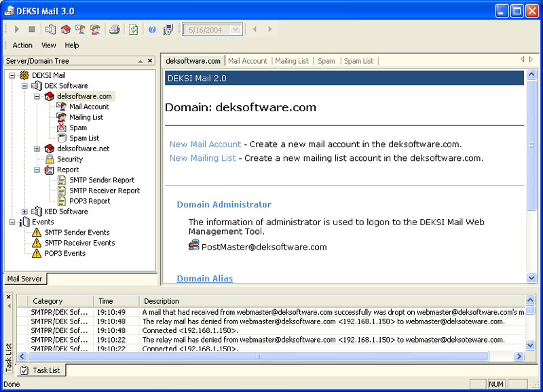
Task: Click SMTP Receiver Report document icon
Action: [x=62, y=191]
